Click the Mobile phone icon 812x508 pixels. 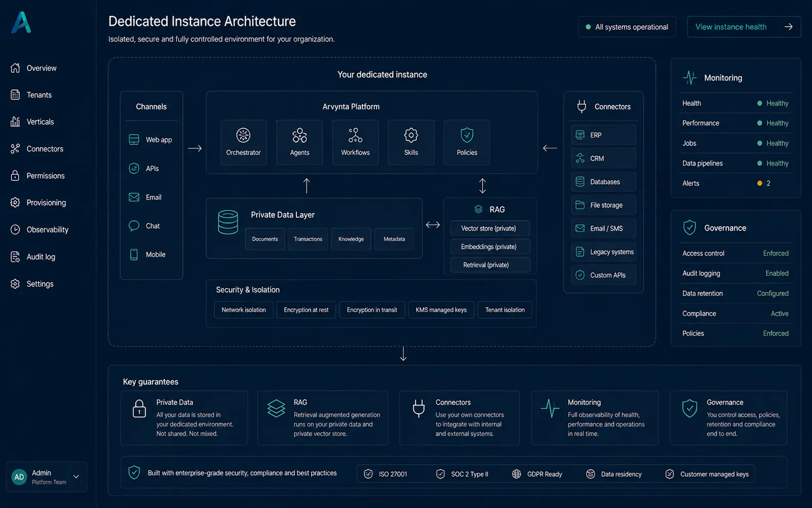[x=134, y=255]
